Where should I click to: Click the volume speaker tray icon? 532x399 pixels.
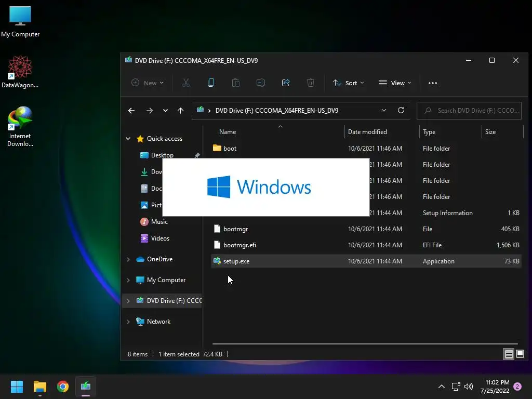(469, 387)
